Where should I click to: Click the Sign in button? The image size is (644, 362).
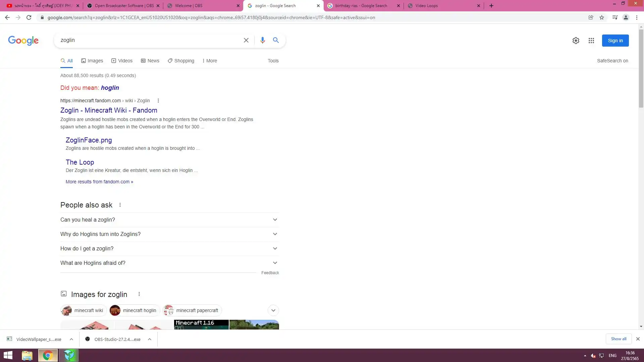tap(615, 41)
